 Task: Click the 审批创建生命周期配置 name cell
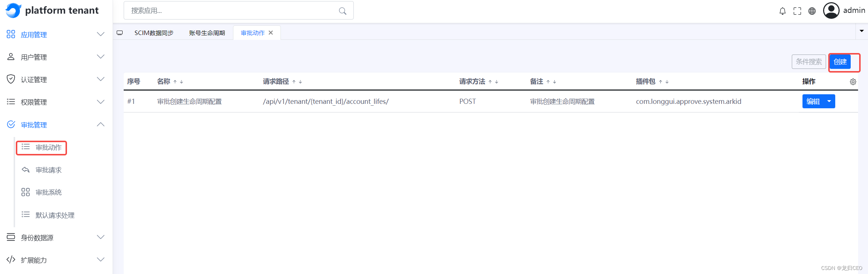(x=189, y=101)
